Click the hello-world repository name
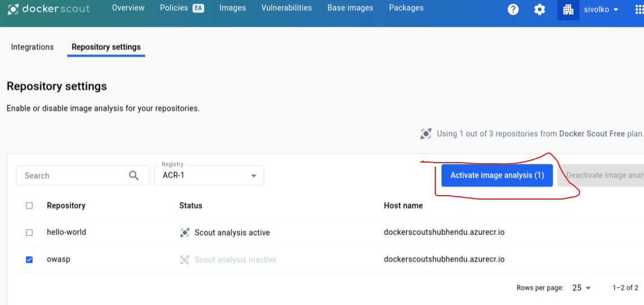The height and width of the screenshot is (305, 644). (67, 232)
